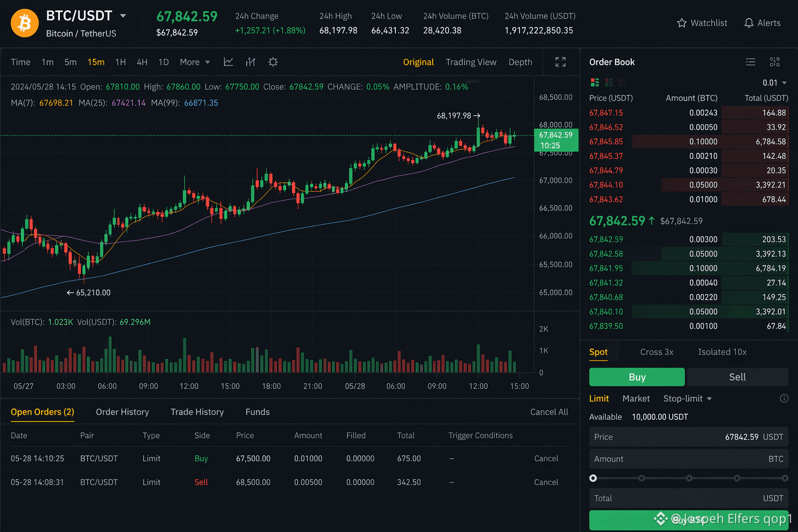Click order book list view icon
The width and height of the screenshot is (798, 532).
pos(751,62)
